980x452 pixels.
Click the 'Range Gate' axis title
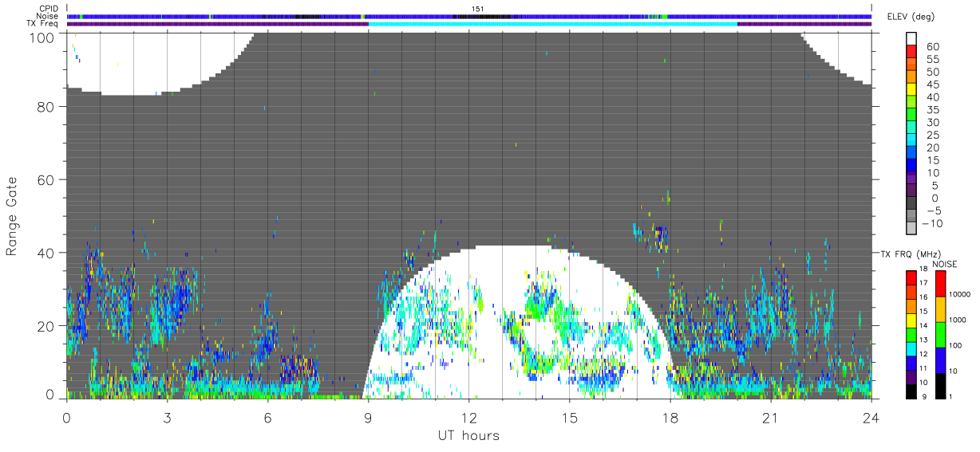12,217
